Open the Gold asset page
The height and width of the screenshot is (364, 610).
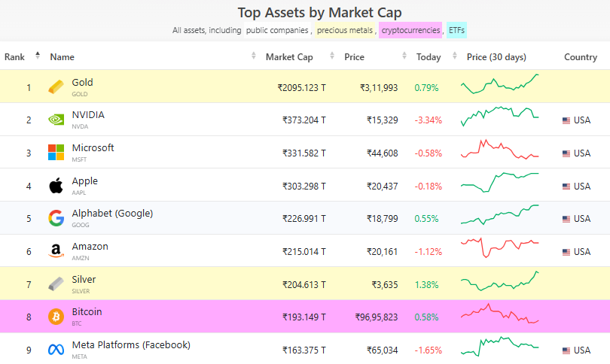click(x=82, y=83)
